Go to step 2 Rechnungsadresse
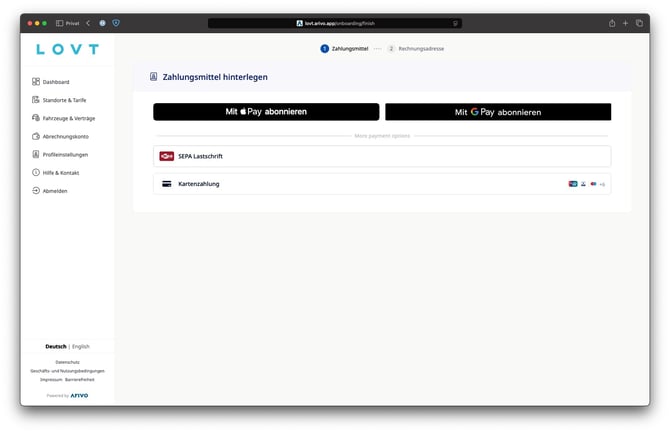 click(415, 48)
